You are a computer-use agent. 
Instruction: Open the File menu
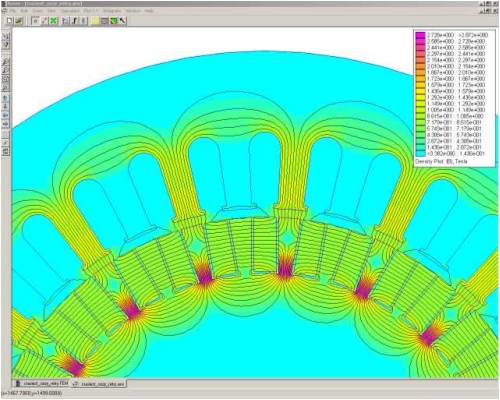(x=13, y=11)
